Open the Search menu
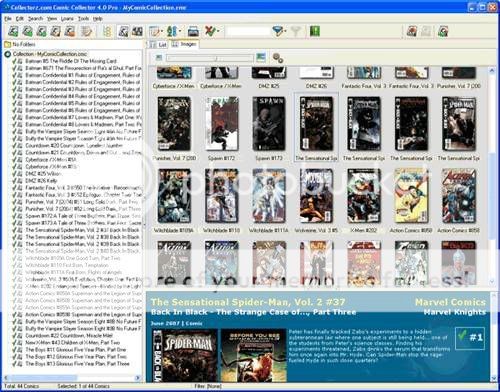500x392 pixels. pos(35,19)
